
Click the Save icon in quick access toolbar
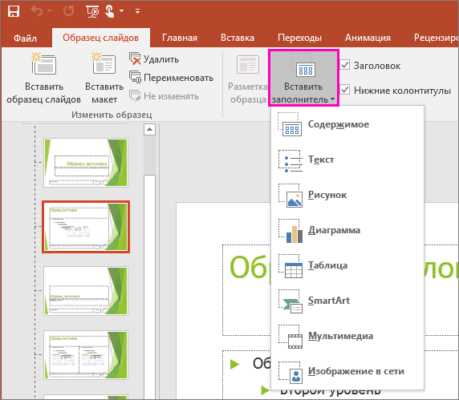[14, 11]
